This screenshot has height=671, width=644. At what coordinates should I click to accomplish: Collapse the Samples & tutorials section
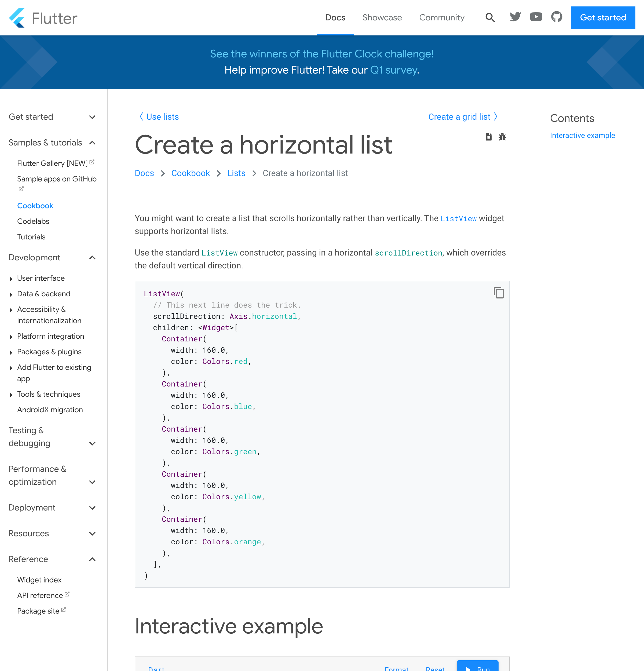coord(52,143)
